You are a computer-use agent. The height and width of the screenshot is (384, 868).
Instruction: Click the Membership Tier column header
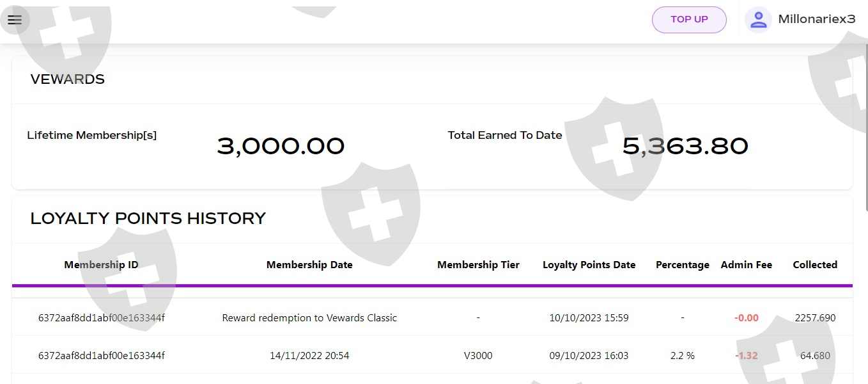point(478,265)
